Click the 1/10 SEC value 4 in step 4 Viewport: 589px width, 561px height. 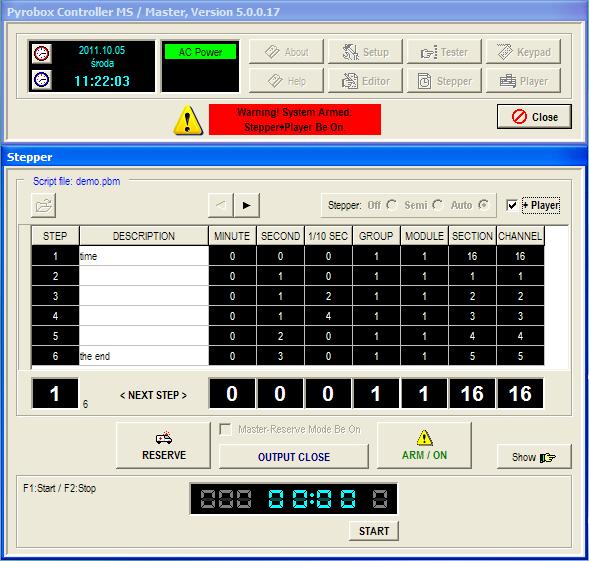pyautogui.click(x=328, y=316)
